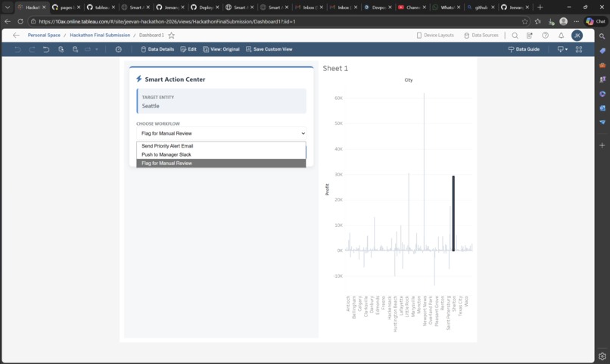
Task: Click the Full Screen icon in toolbar
Action: 579,49
